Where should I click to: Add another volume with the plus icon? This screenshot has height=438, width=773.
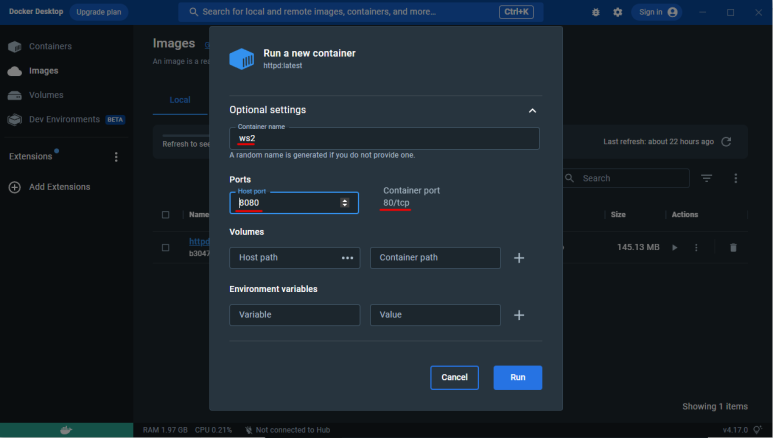coord(519,258)
